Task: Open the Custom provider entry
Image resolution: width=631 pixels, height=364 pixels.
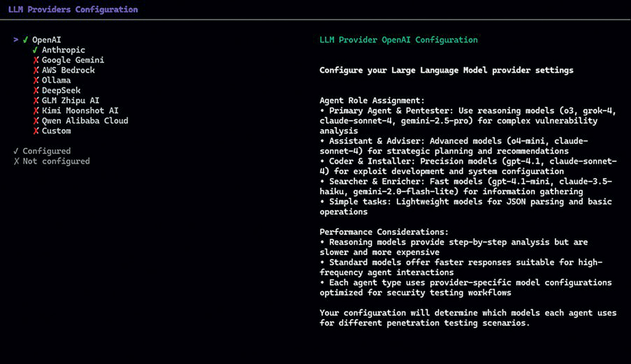Action: click(56, 131)
